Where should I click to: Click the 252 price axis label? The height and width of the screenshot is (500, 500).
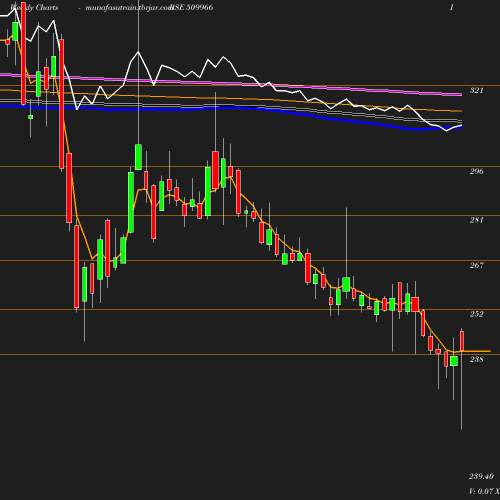coord(476,314)
